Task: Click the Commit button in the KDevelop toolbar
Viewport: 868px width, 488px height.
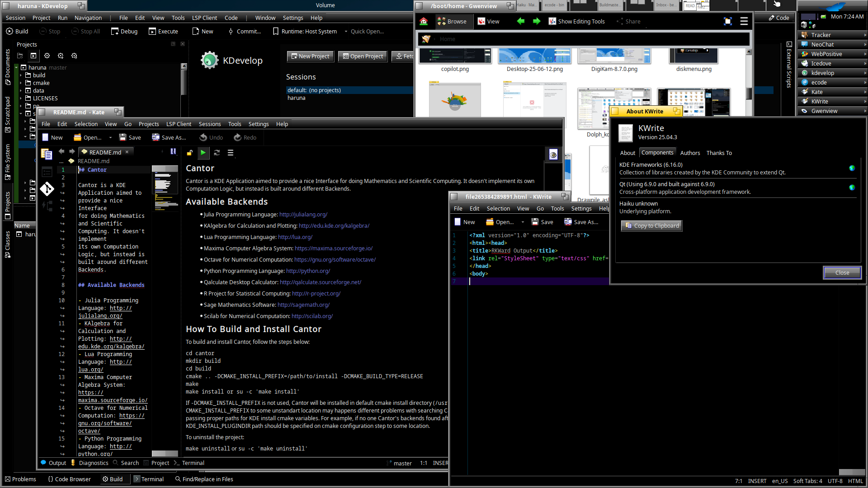Action: [x=244, y=31]
